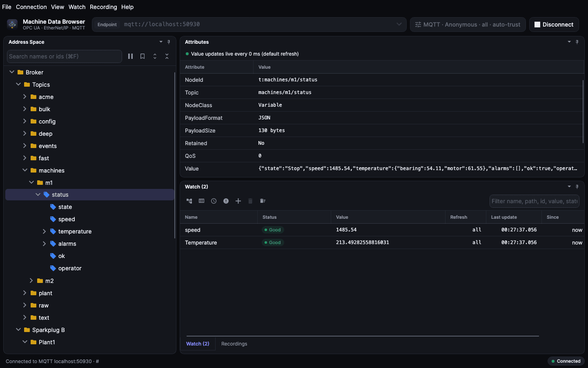Open Watch panel options dropdown
The image size is (588, 368).
pos(569,186)
